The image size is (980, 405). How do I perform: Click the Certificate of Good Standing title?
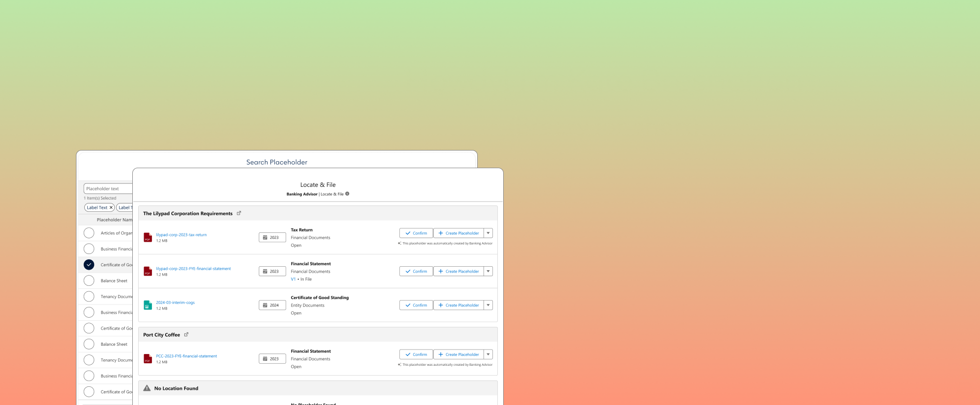pos(319,298)
